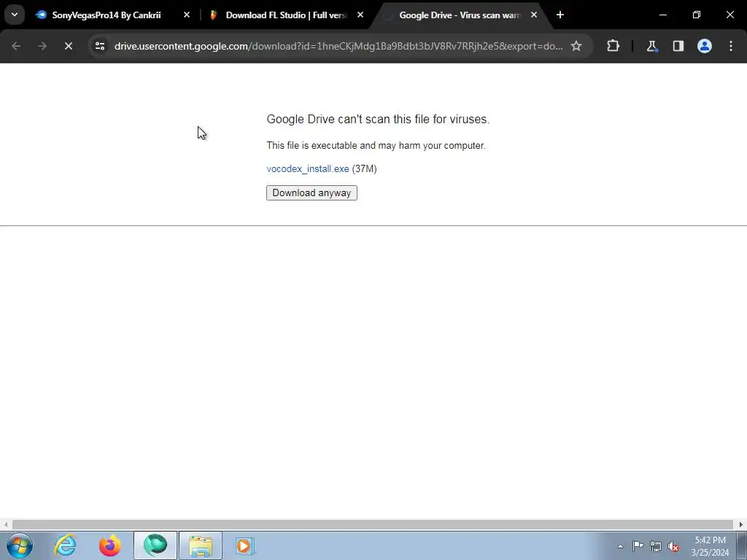The image size is (747, 560).
Task: Minimize the Chrome window
Action: point(662,15)
